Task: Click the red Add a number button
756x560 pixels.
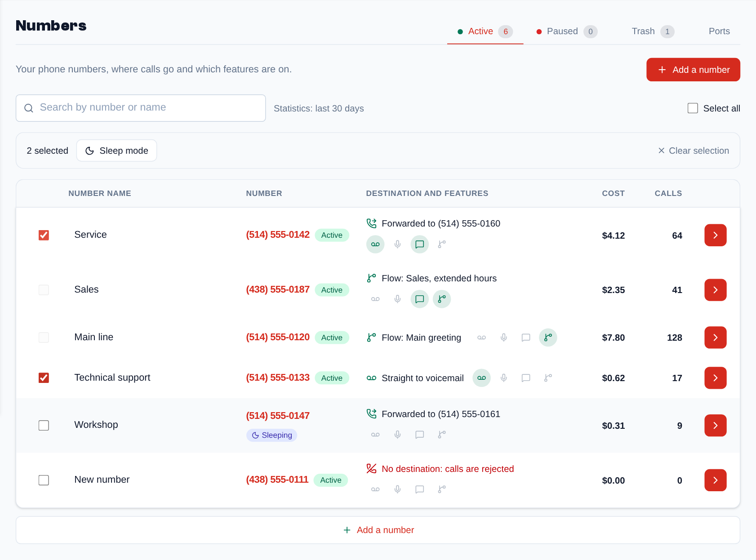Action: pos(693,70)
